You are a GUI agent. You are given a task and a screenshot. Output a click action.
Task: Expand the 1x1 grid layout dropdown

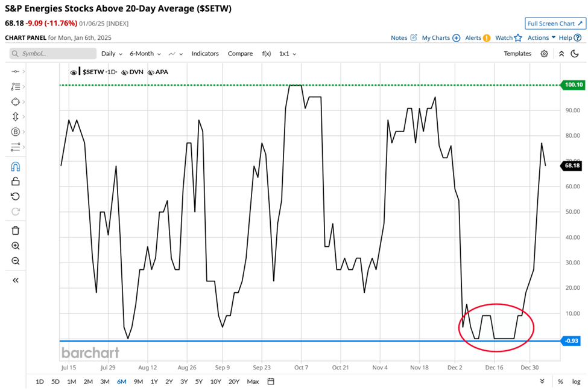coord(287,54)
